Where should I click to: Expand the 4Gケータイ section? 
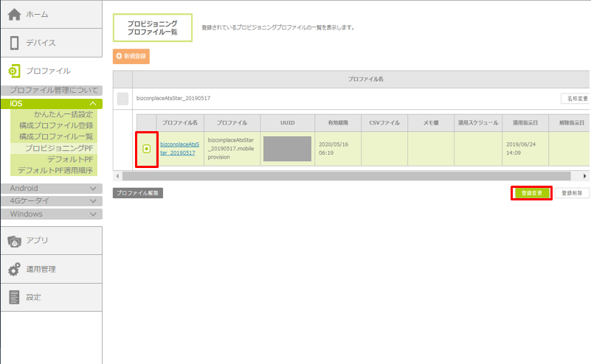click(x=92, y=201)
